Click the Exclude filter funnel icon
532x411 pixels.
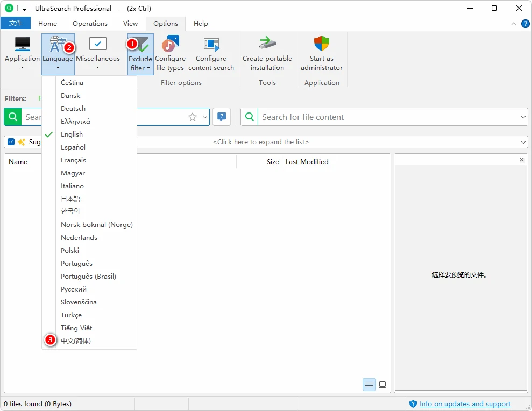(x=140, y=45)
